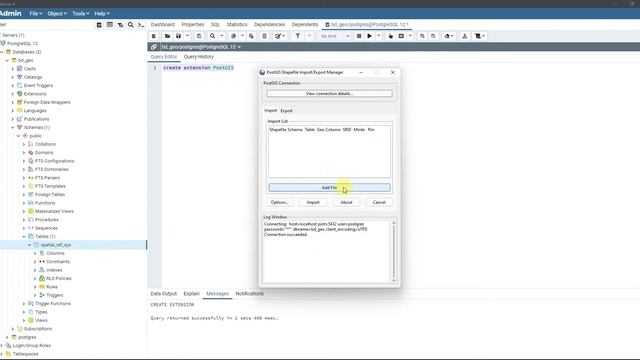The height and width of the screenshot is (360, 640).
Task: Select the postgres database node
Action: 27,337
